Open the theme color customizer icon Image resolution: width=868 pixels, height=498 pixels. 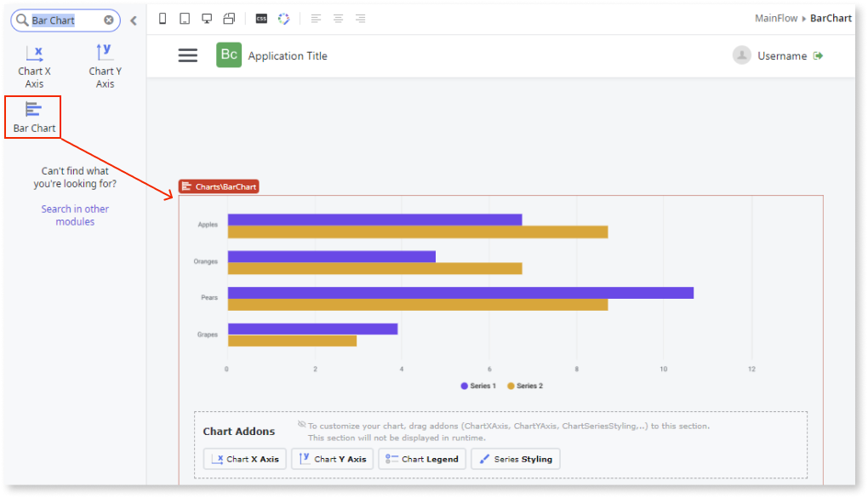click(x=283, y=17)
